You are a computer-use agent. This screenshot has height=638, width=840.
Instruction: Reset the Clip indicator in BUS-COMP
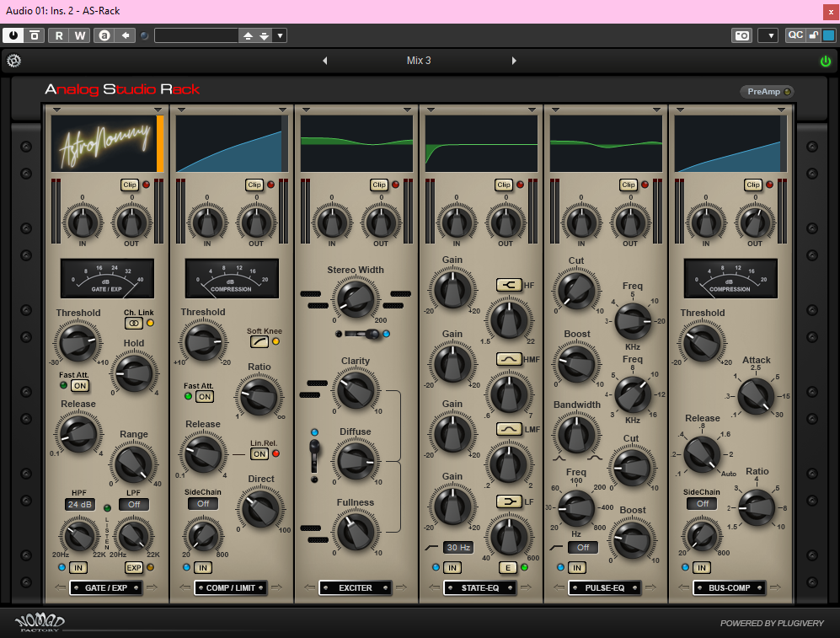click(753, 185)
